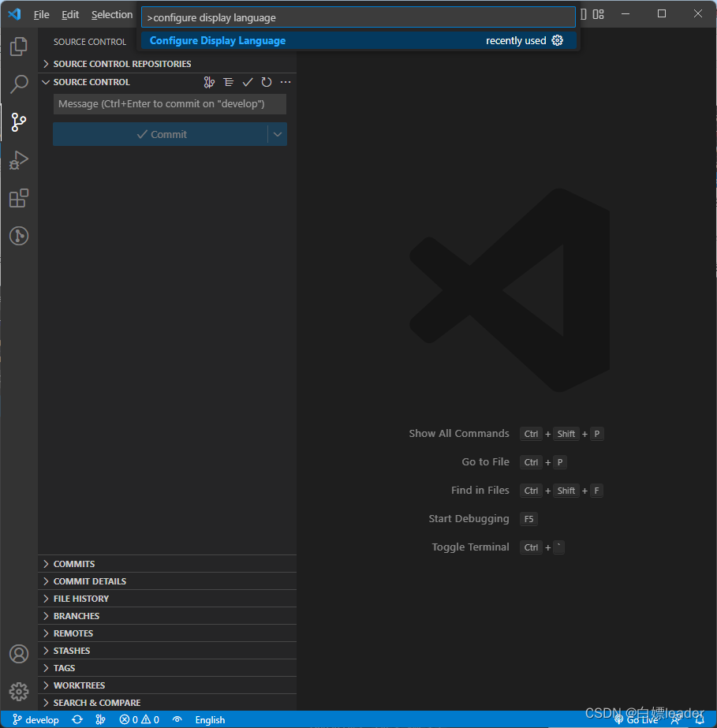The image size is (717, 728).
Task: Expand Source Control Repositories section
Action: click(167, 64)
